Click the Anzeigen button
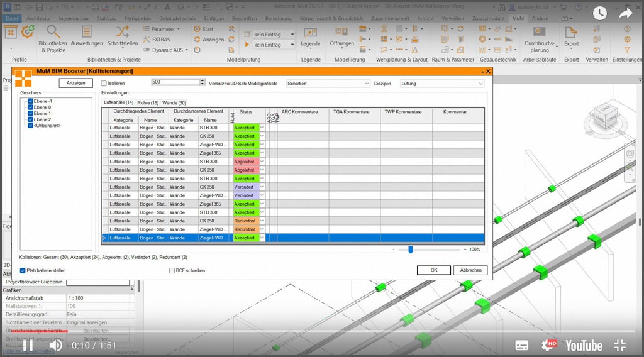Viewport: 644px width, 357px height. (x=76, y=83)
